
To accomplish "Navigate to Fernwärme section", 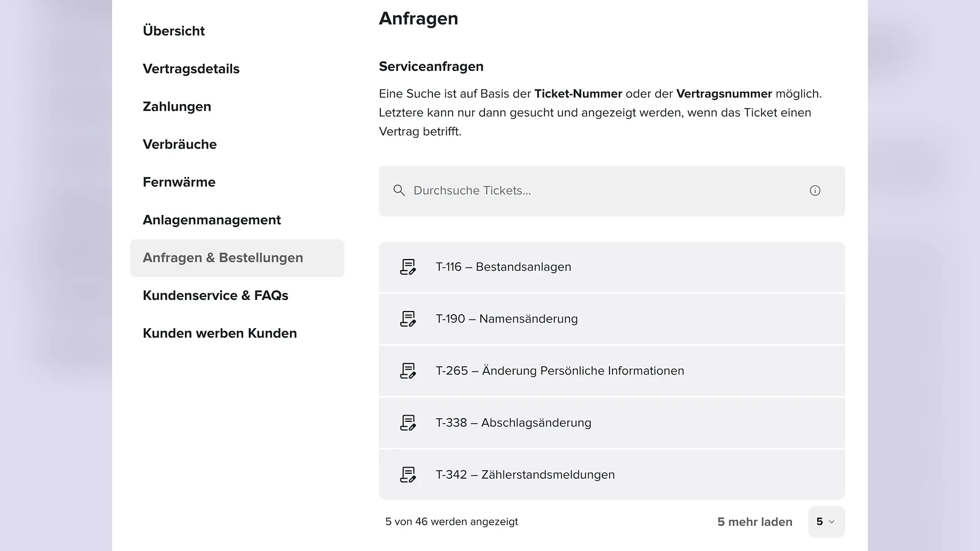I will pyautogui.click(x=179, y=182).
